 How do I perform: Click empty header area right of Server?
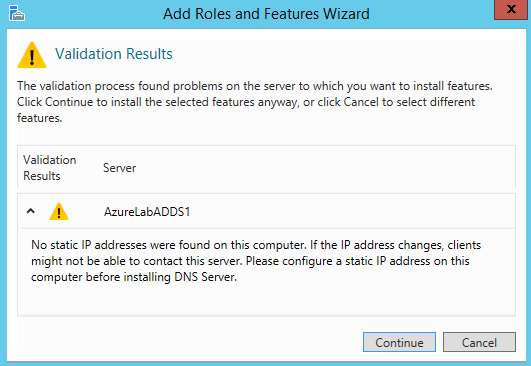(x=325, y=168)
